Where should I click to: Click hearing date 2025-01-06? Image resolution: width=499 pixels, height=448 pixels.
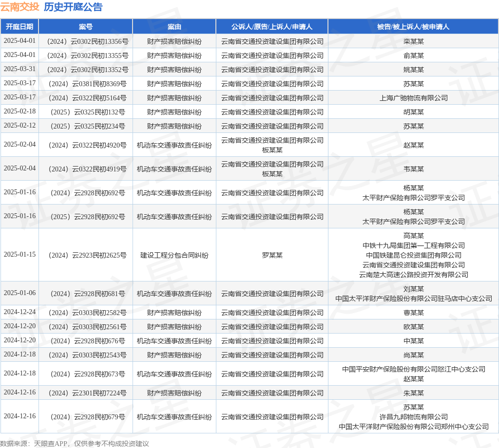[x=19, y=293]
